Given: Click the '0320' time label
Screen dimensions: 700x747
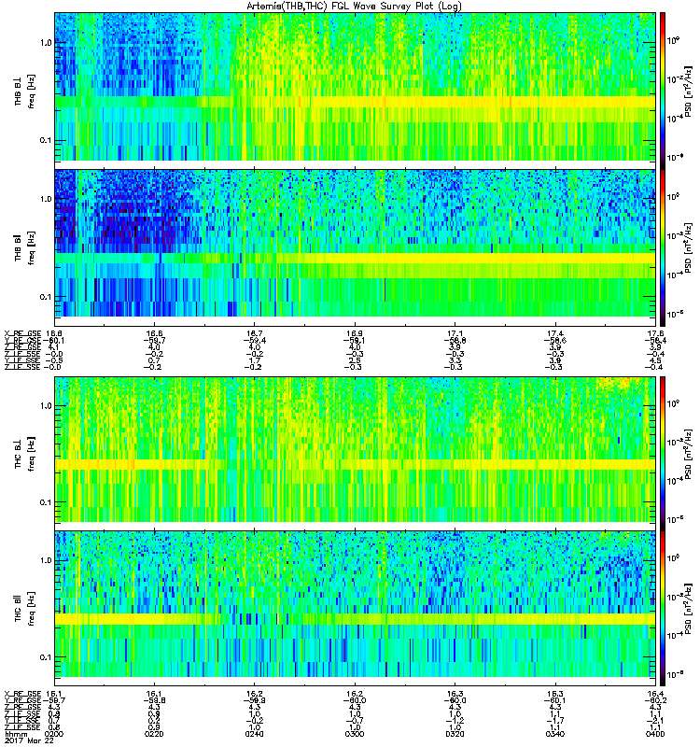Looking at the screenshot, I should [455, 734].
